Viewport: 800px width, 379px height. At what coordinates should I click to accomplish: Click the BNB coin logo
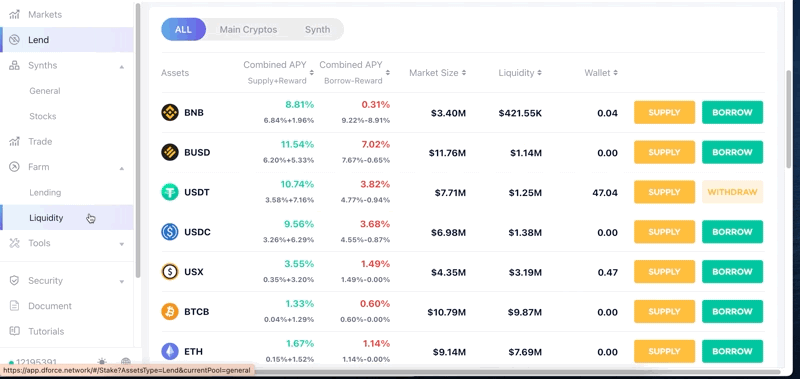(x=170, y=112)
